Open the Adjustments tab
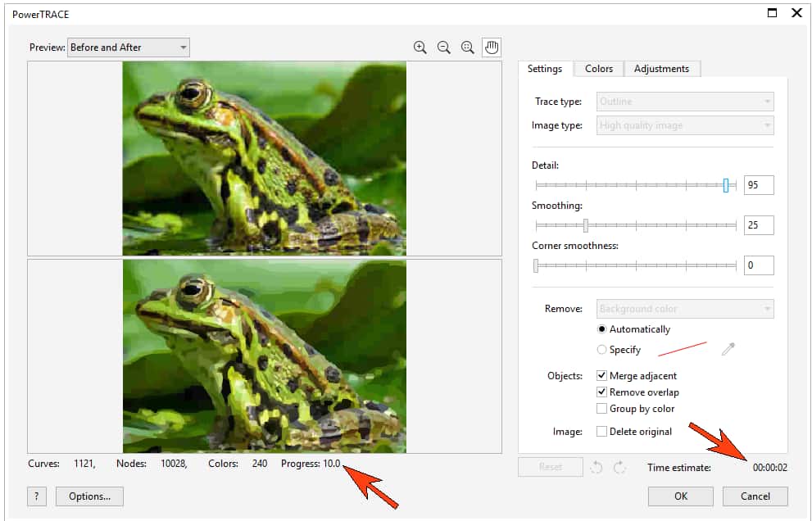This screenshot has width=812, height=521. point(662,69)
